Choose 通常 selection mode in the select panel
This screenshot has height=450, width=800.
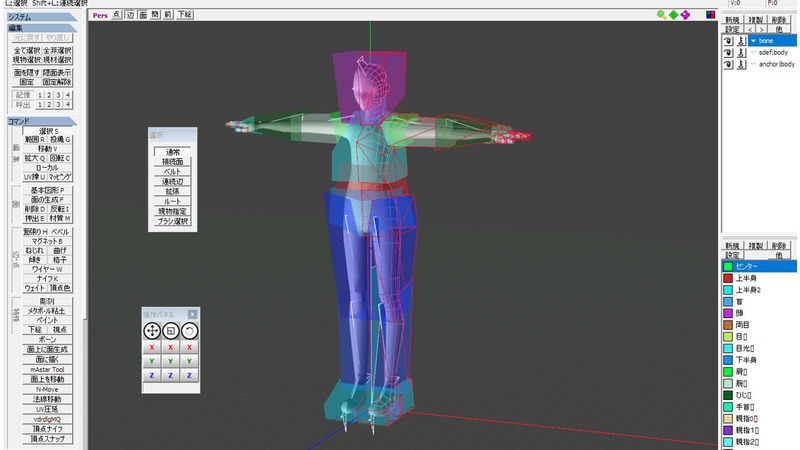pyautogui.click(x=172, y=152)
